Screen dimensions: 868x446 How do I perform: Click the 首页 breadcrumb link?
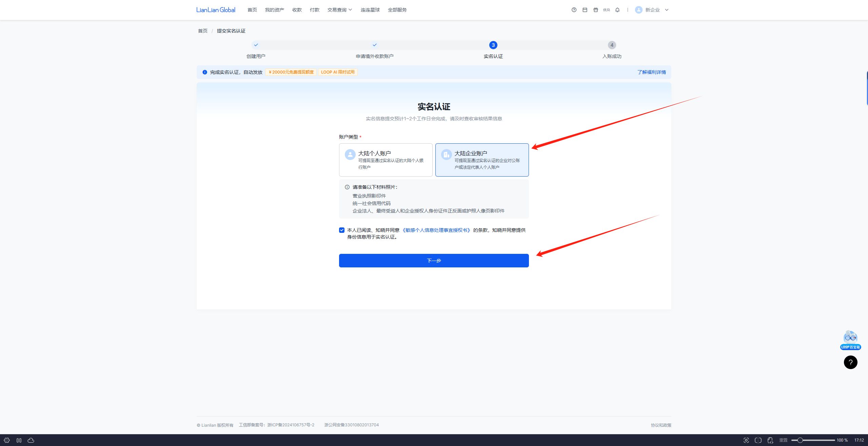point(203,31)
